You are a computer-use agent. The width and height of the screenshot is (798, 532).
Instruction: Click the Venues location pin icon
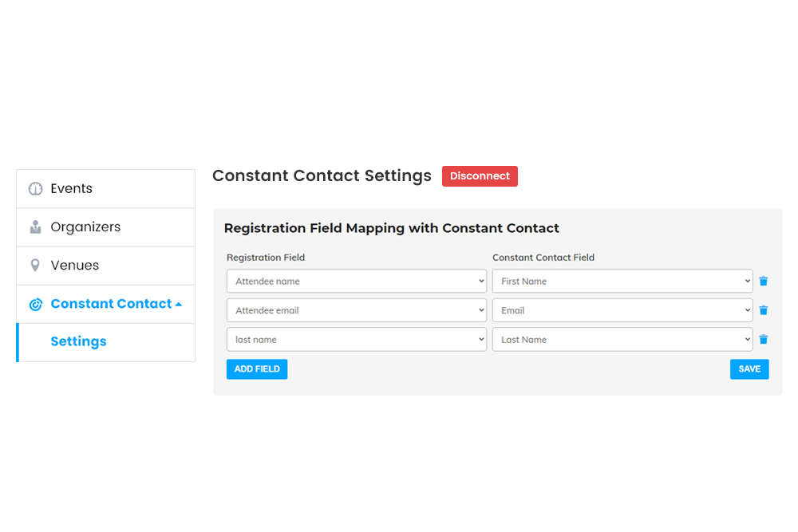tap(34, 265)
